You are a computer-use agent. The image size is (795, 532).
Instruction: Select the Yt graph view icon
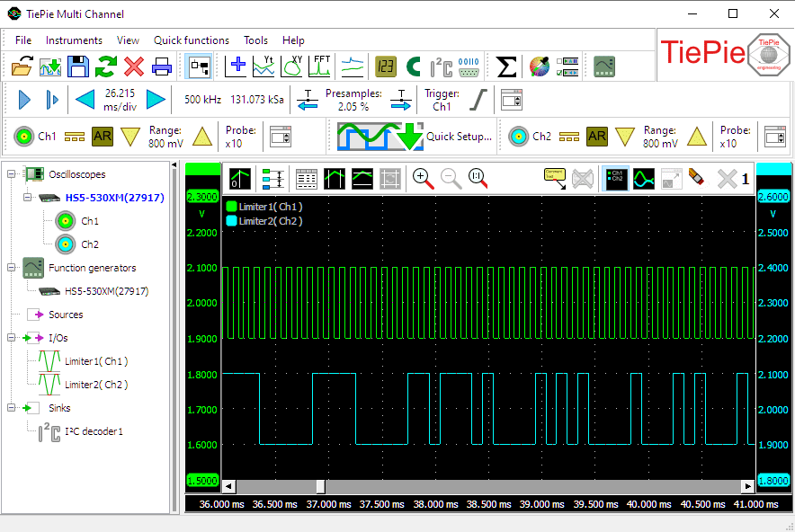click(x=262, y=66)
